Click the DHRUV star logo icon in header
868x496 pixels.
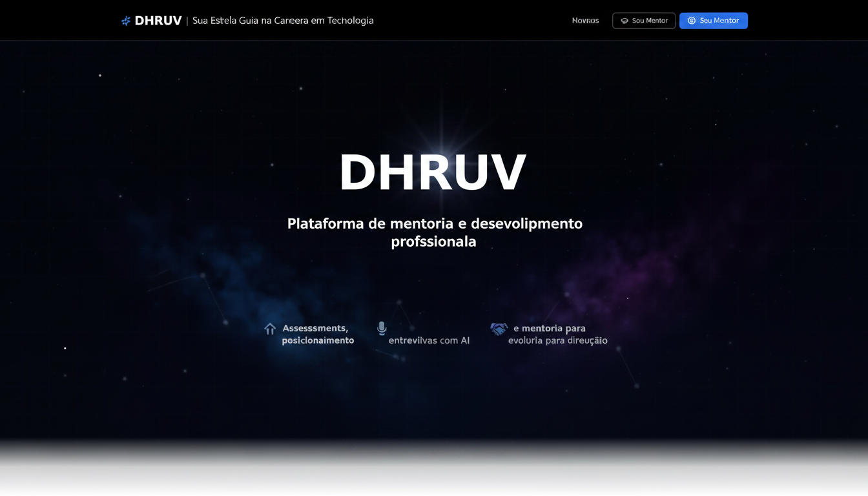click(x=126, y=21)
